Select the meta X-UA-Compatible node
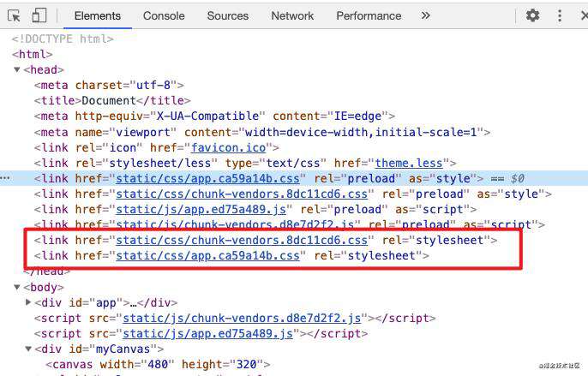Viewport: 588px width, 376px height. pyautogui.click(x=214, y=116)
